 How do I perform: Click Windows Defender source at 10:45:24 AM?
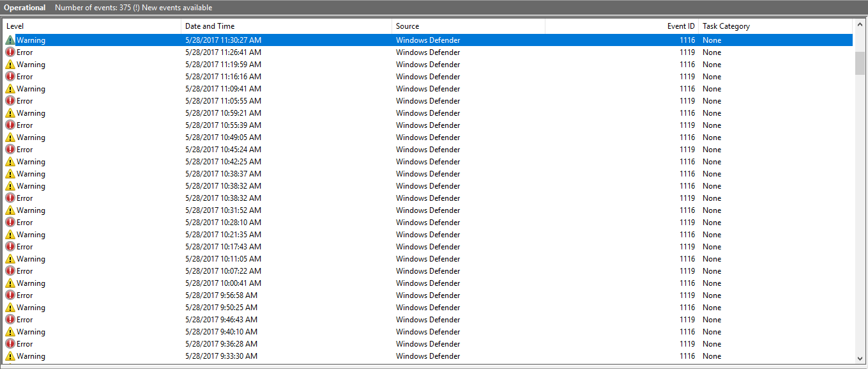click(x=428, y=150)
